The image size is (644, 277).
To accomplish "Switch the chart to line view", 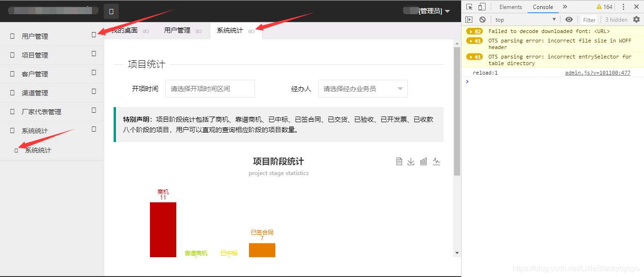I will point(436,161).
